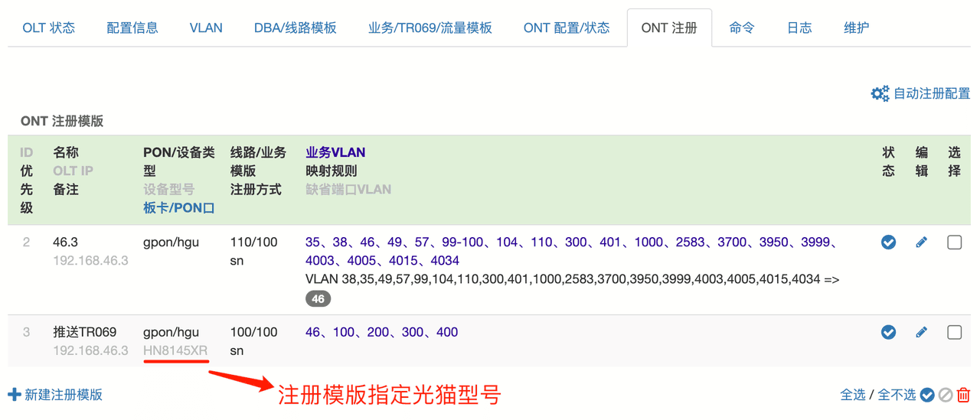The image size is (980, 420).
Task: Open the VLAN tab
Action: pyautogui.click(x=206, y=28)
